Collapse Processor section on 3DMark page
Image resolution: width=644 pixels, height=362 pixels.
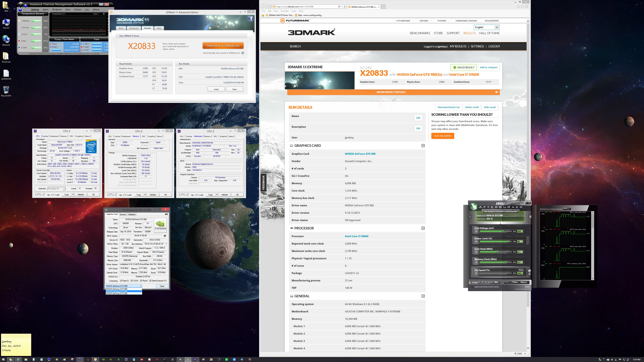[423, 228]
